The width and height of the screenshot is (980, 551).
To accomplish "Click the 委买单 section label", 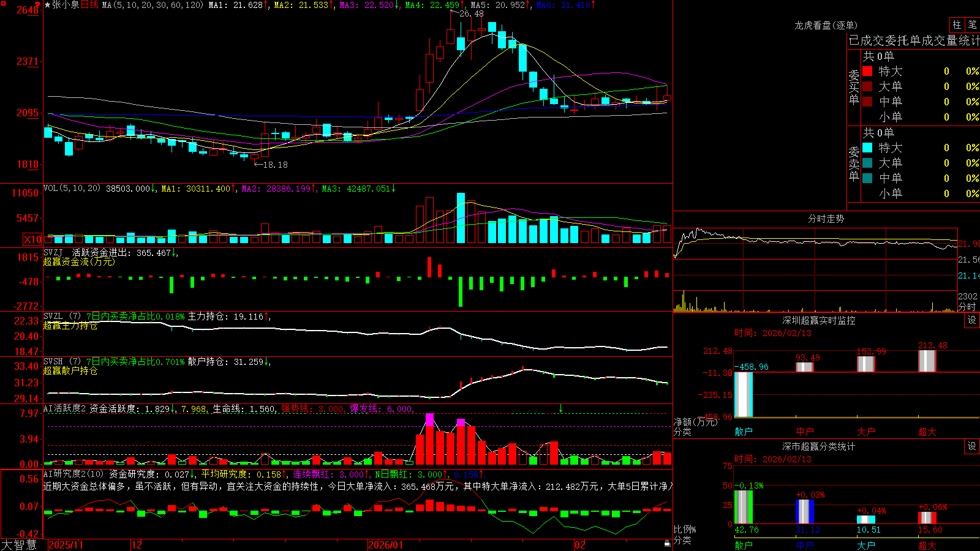I will (854, 87).
